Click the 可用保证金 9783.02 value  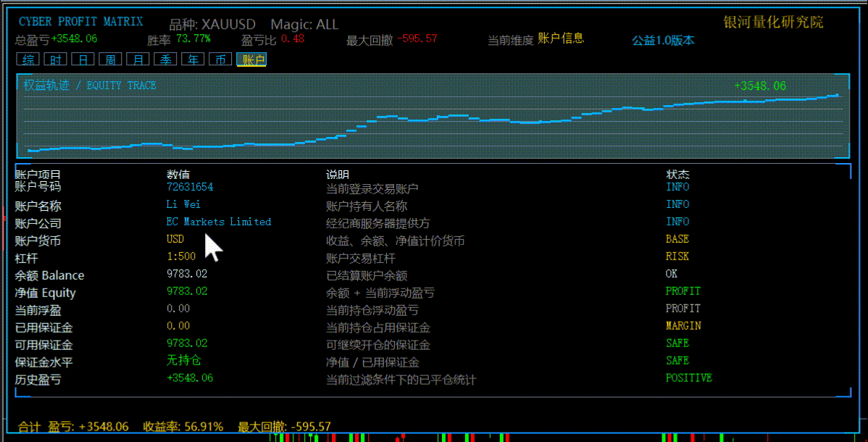point(187,343)
